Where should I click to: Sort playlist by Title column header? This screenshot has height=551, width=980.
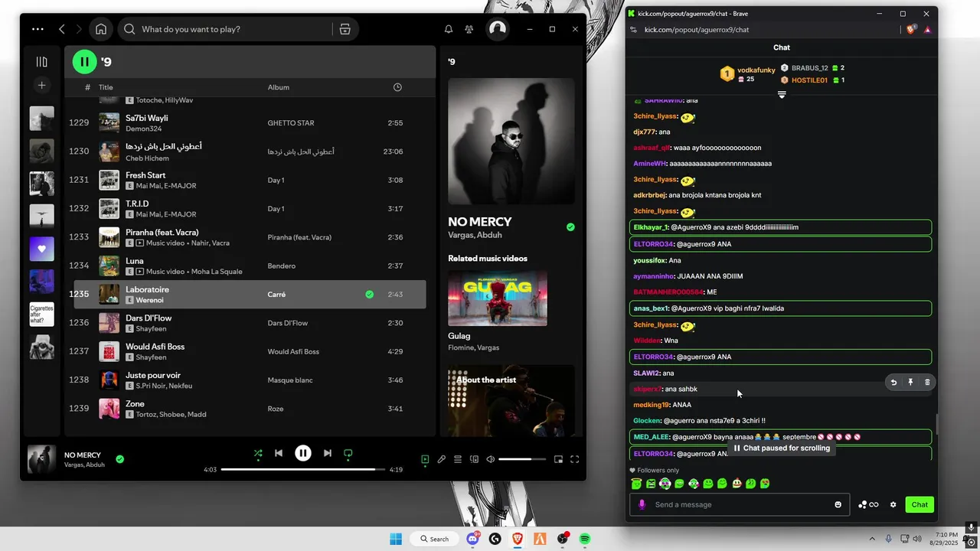point(106,87)
